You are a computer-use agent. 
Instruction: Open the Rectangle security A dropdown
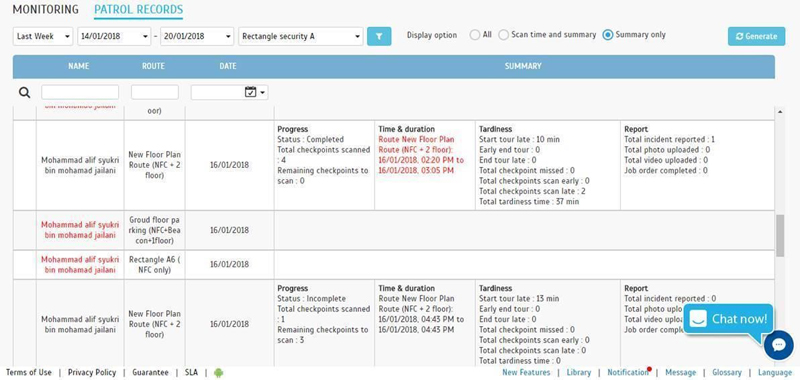click(301, 36)
